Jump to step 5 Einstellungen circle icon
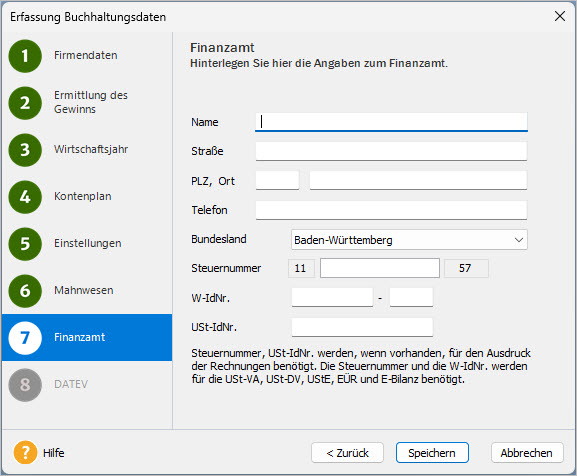This screenshot has width=577, height=476. click(25, 244)
